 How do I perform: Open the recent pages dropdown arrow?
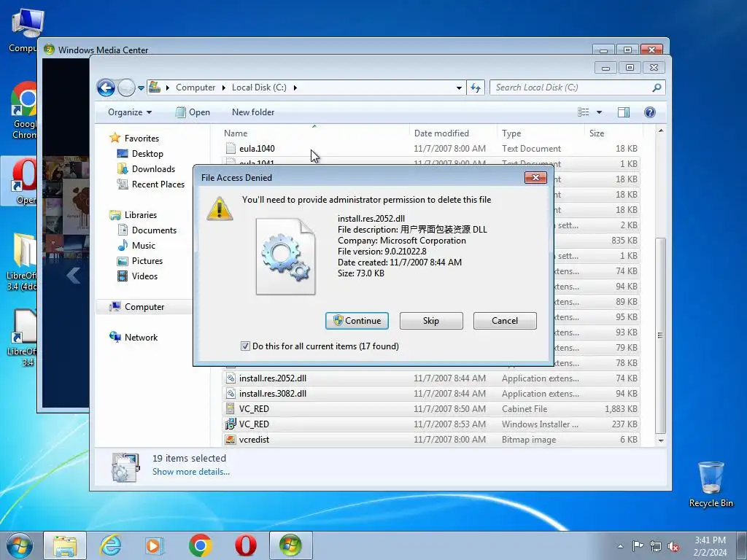coord(141,88)
